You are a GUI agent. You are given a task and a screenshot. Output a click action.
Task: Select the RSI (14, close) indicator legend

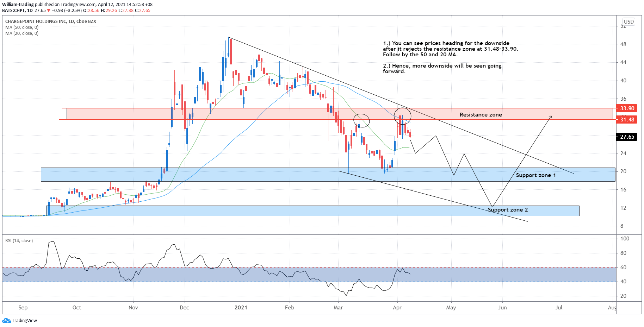coord(19,240)
